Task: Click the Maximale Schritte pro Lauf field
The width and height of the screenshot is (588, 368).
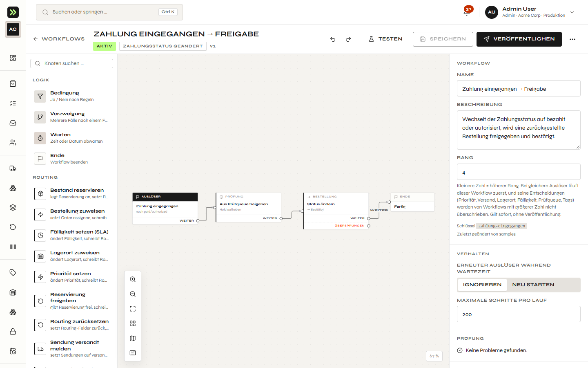Action: (519, 314)
